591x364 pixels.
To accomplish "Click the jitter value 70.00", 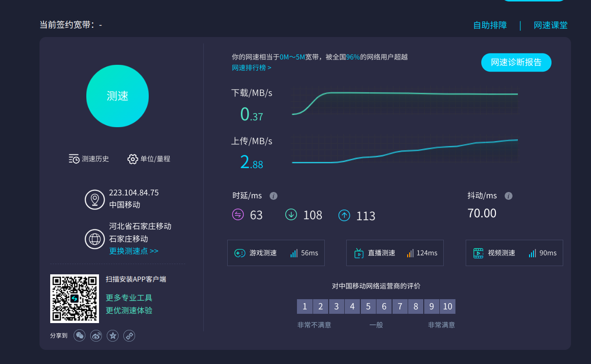I will [x=482, y=213].
